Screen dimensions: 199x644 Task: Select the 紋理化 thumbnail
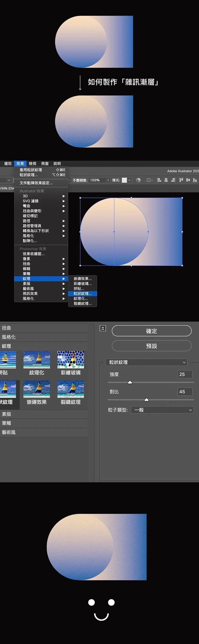(36, 360)
